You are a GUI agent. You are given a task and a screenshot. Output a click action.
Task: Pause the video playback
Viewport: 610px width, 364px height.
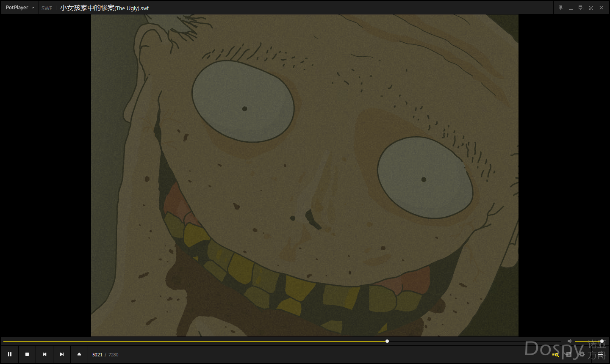[10, 354]
